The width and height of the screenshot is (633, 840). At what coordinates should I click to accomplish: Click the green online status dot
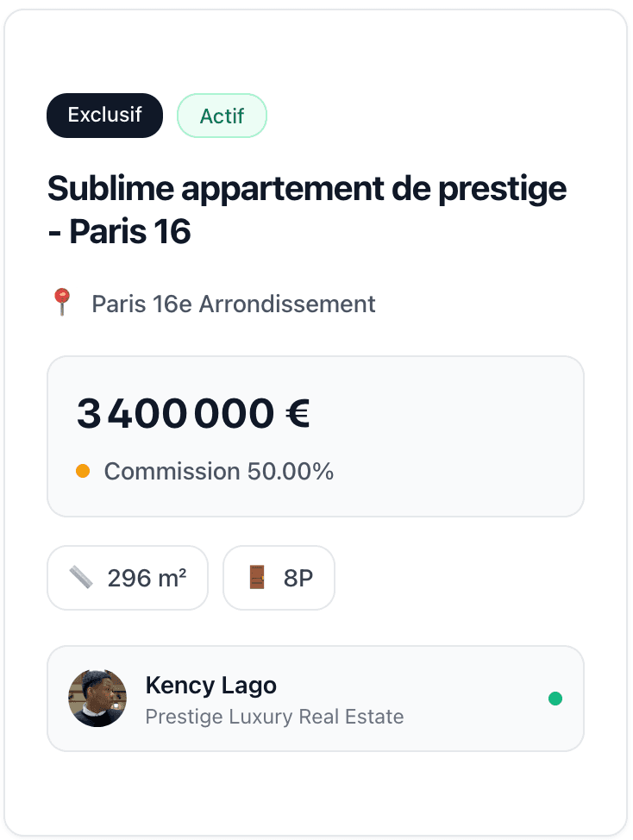[555, 699]
